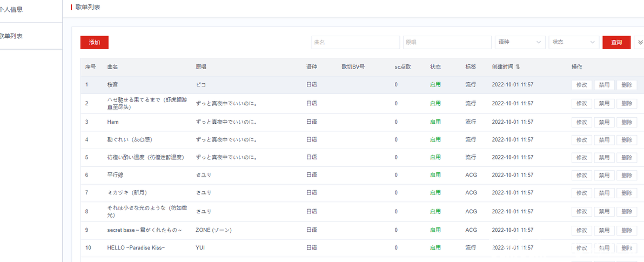Click 修改 for song 桜音

point(581,85)
